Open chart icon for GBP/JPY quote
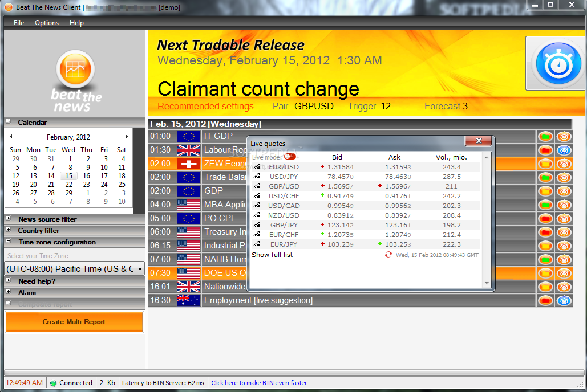The image size is (587, 392). 257,225
